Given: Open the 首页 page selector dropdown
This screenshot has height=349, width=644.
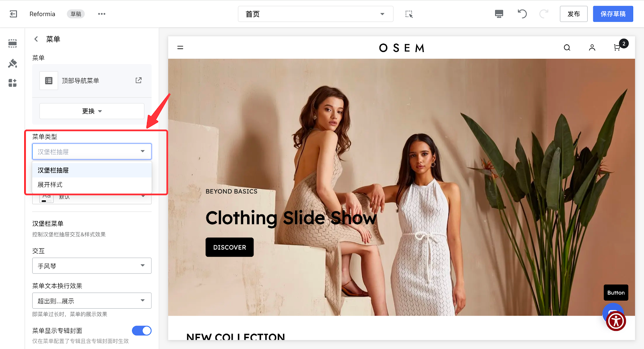Looking at the screenshot, I should [x=316, y=14].
